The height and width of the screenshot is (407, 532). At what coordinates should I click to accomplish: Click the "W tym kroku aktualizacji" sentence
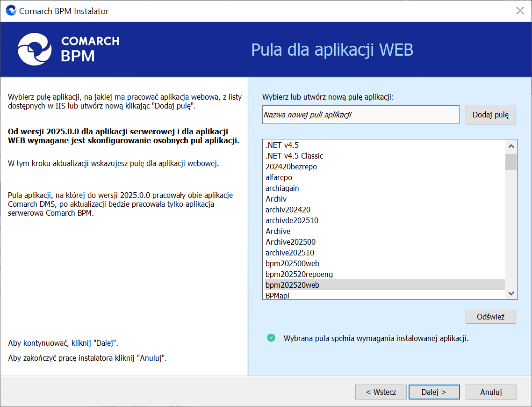point(113,164)
